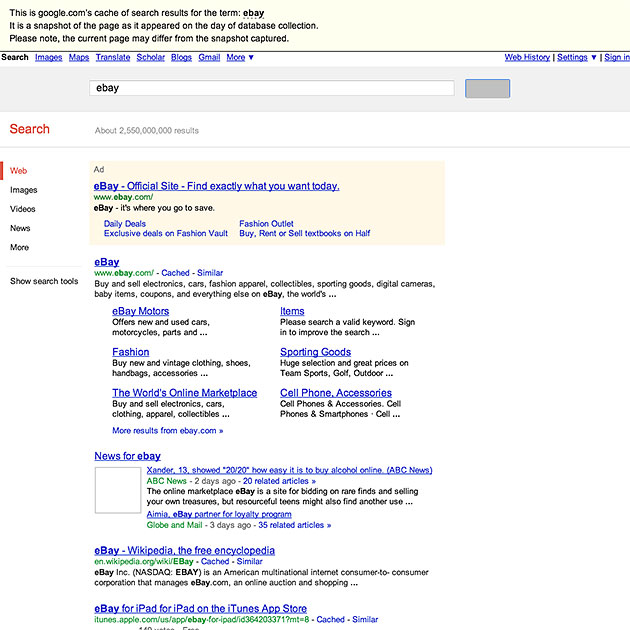Open the Fashion Outlet ad sitelink
Screen dimensions: 630x630
tap(266, 224)
